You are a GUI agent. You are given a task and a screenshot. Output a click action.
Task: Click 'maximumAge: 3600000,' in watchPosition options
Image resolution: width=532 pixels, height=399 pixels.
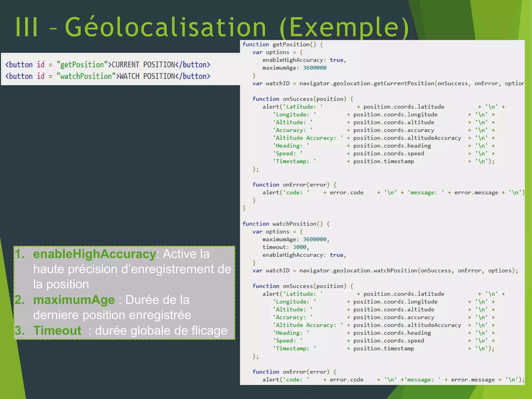(x=296, y=239)
